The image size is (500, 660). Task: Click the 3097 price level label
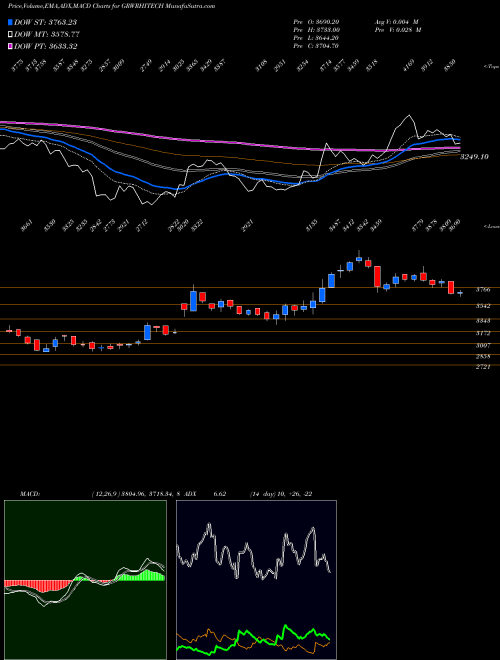[x=483, y=345]
